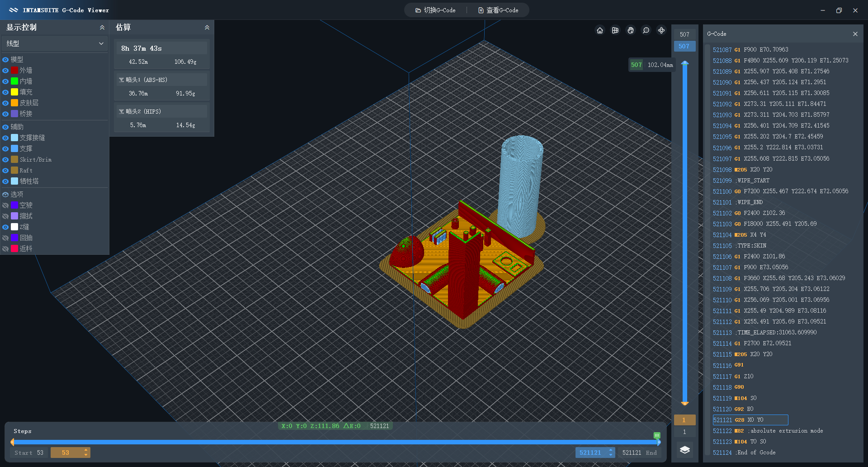Show the hidden 回抽 moves

coord(5,238)
